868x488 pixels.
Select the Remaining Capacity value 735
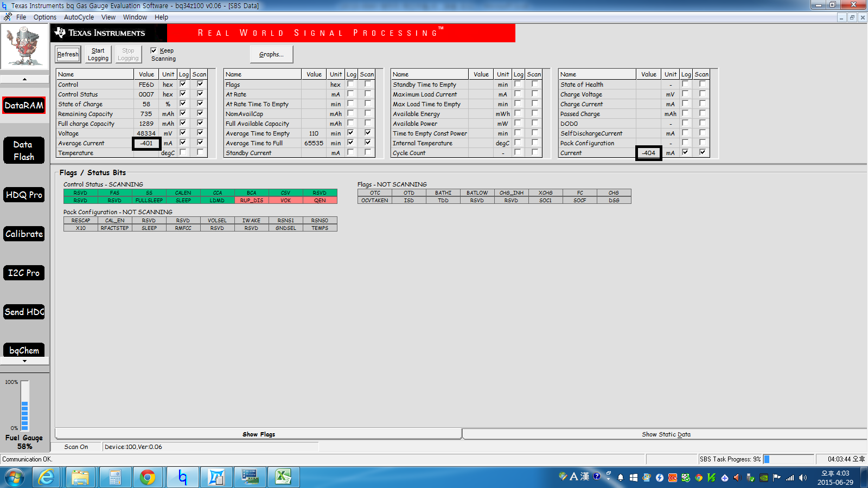pos(146,114)
